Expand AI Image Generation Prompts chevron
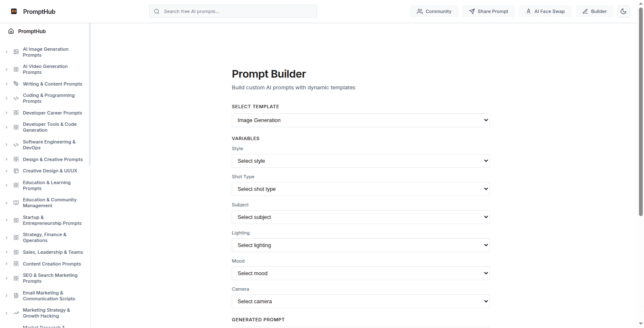Viewport: 644px width, 328px height. point(6,52)
